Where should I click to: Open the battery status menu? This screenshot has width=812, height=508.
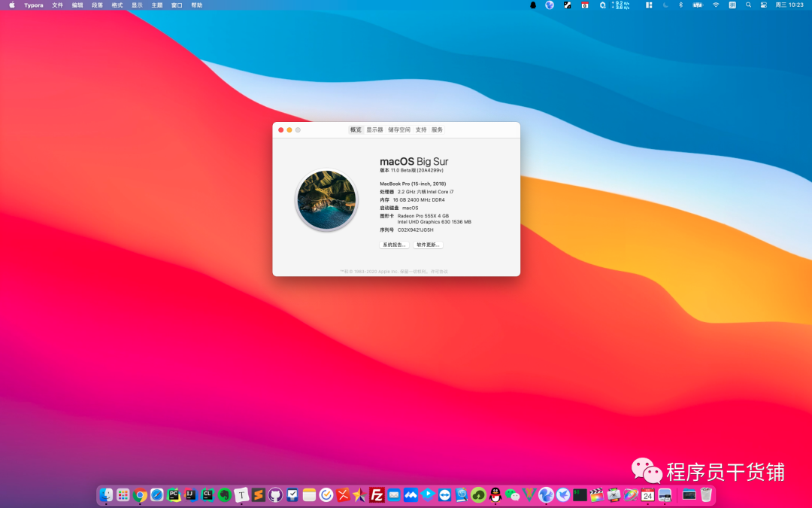(x=698, y=5)
